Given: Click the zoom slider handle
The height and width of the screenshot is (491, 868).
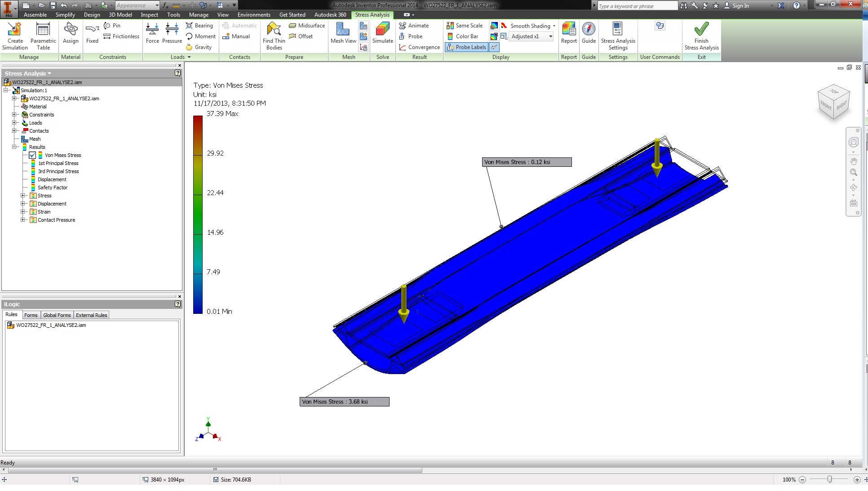Looking at the screenshot, I should [x=829, y=480].
